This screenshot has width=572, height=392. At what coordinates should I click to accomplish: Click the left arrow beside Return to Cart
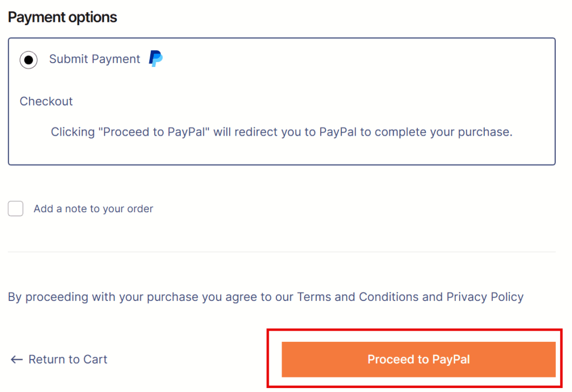(x=16, y=360)
